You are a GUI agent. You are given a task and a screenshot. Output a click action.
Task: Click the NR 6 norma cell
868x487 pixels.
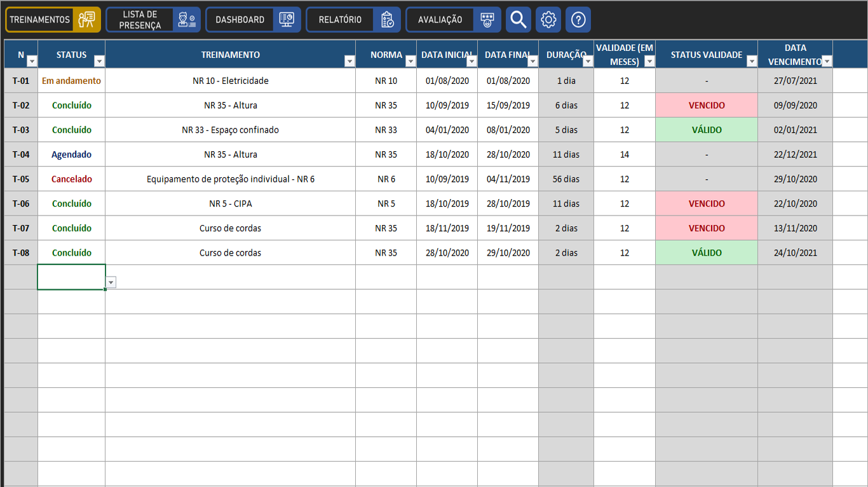point(386,179)
